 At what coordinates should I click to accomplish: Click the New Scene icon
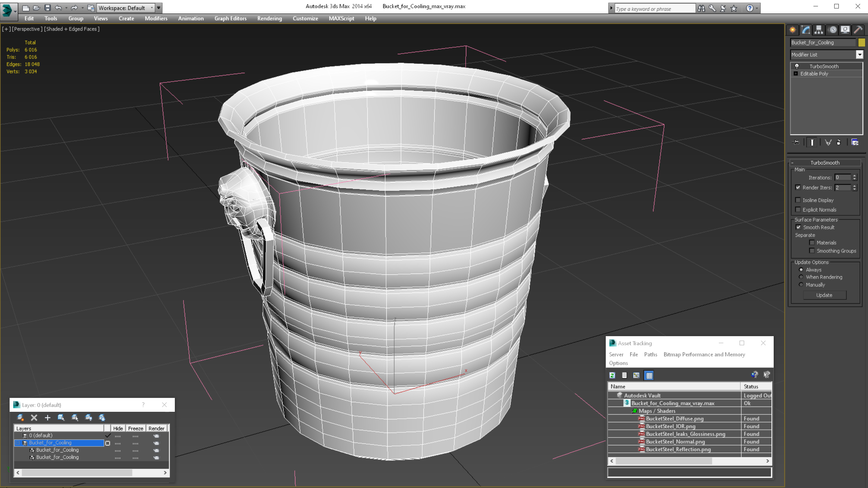point(26,8)
